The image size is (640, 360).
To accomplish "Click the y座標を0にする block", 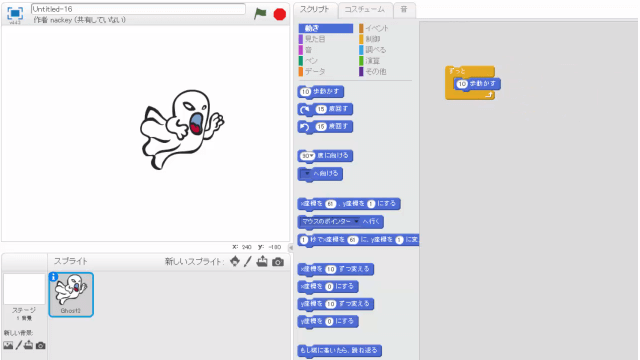I will (328, 322).
